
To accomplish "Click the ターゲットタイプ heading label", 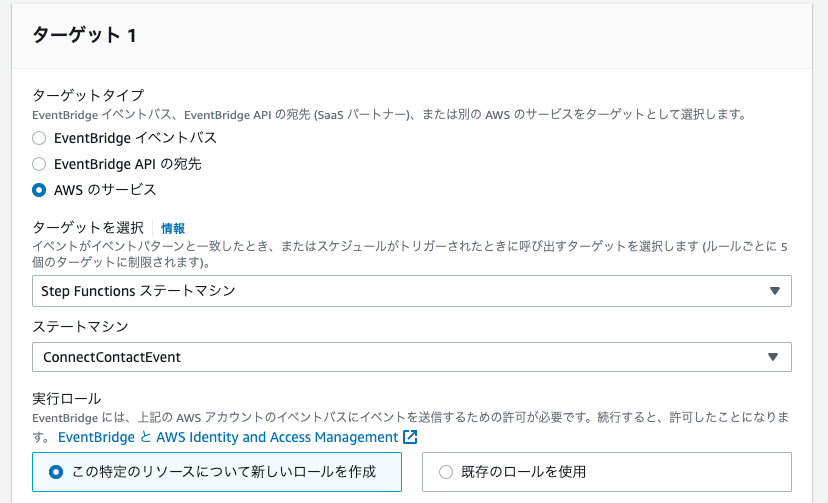I will point(88,96).
